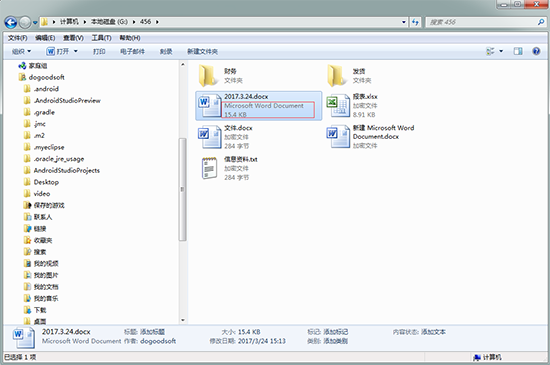Click the 收藏夹 star folder icon
Screen dimensions: 550x365
tap(27, 240)
